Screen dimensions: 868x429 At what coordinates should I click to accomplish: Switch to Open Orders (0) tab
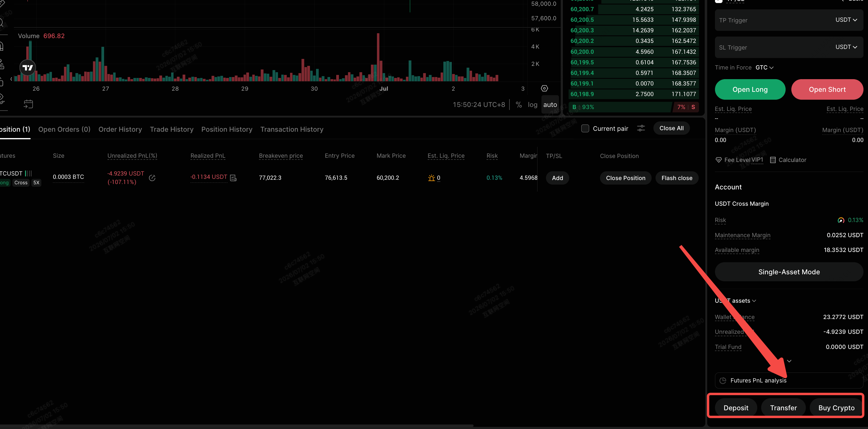click(x=64, y=129)
